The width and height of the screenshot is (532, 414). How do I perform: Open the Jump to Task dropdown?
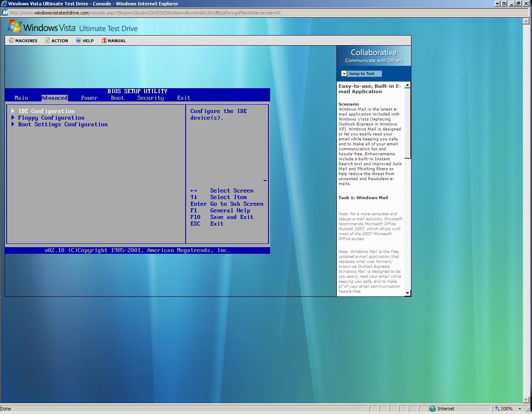[x=361, y=74]
